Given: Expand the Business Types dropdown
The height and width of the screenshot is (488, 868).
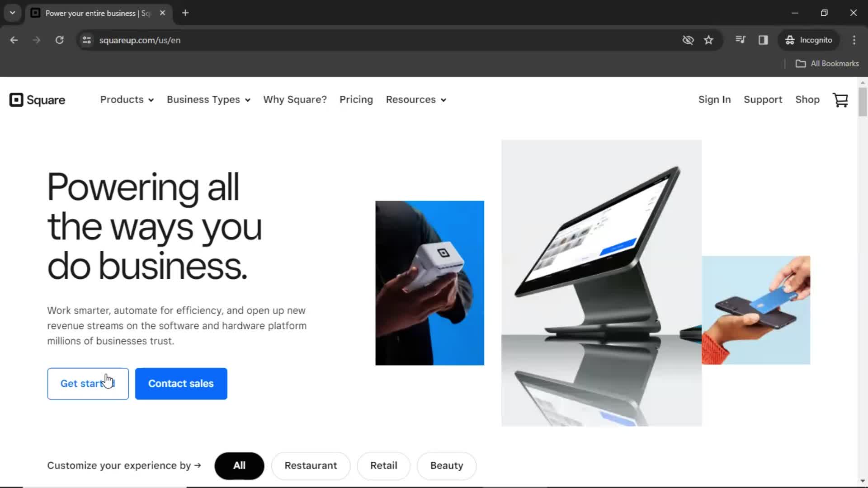Looking at the screenshot, I should pos(207,99).
